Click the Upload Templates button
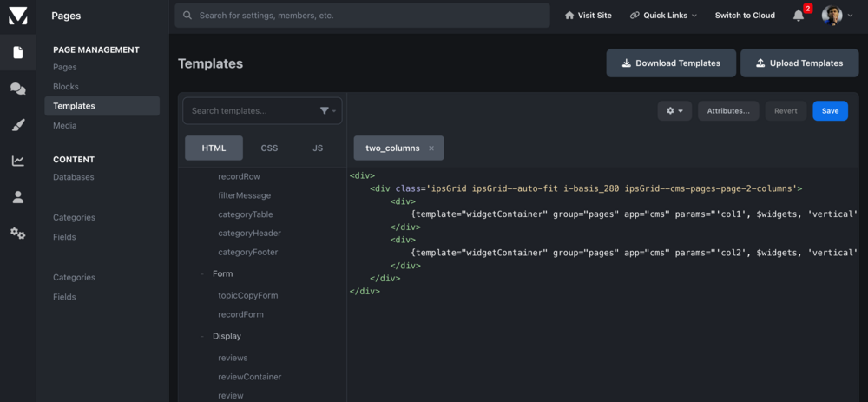This screenshot has width=868, height=402. tap(799, 63)
